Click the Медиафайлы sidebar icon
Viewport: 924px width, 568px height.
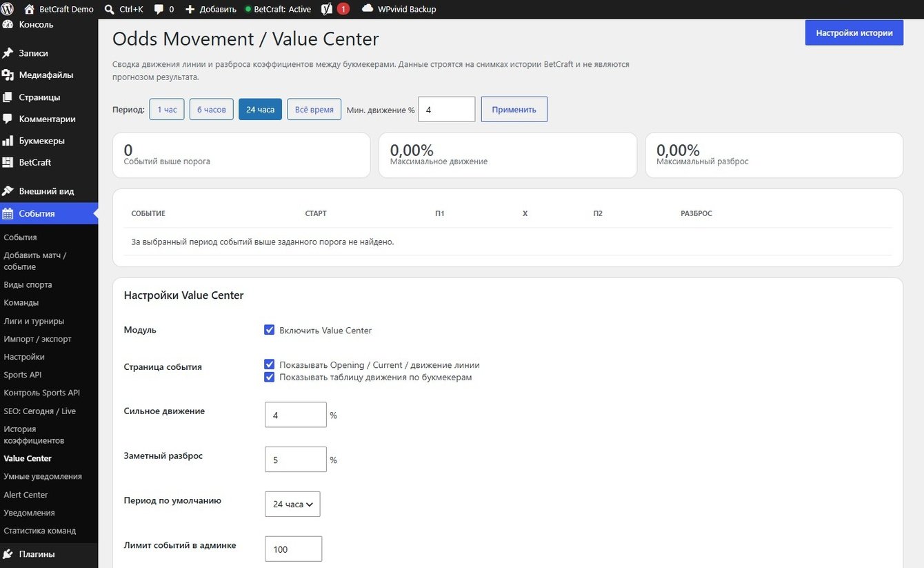pyautogui.click(x=8, y=75)
